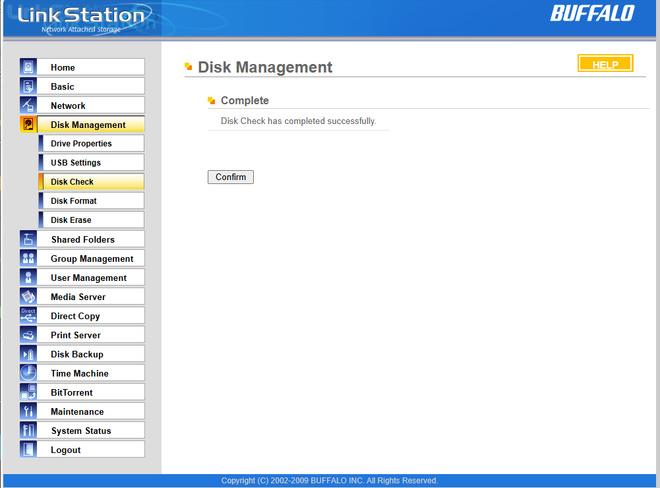Click the Logout door icon
The image size is (660, 488).
pos(28,449)
